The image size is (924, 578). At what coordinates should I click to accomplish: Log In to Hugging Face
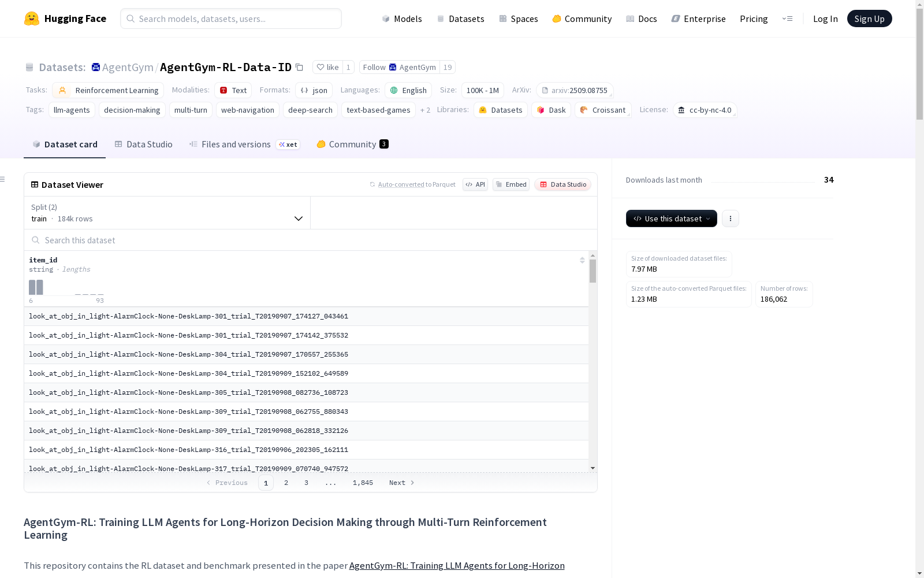[825, 18]
